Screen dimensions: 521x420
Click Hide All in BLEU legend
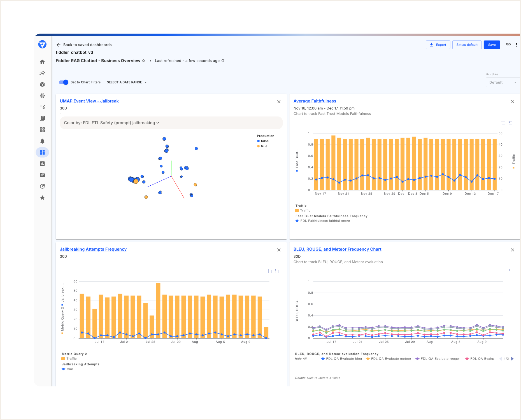tap(301, 359)
